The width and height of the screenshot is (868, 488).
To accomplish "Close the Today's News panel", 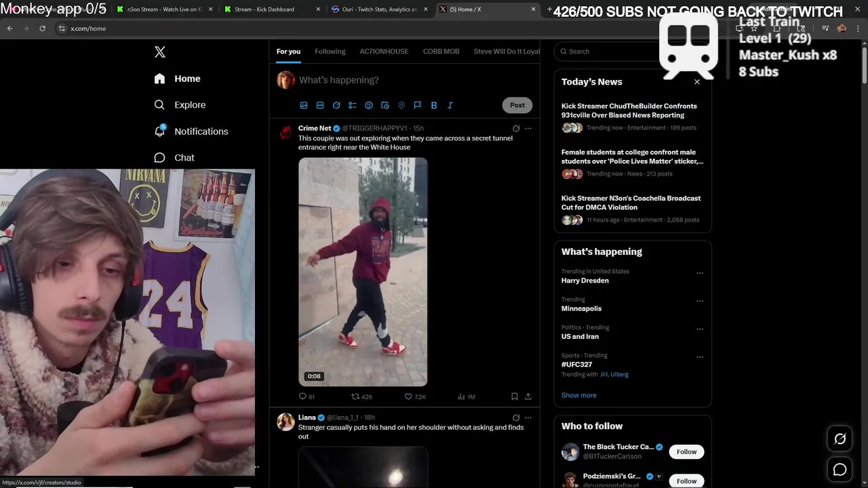I will [697, 82].
